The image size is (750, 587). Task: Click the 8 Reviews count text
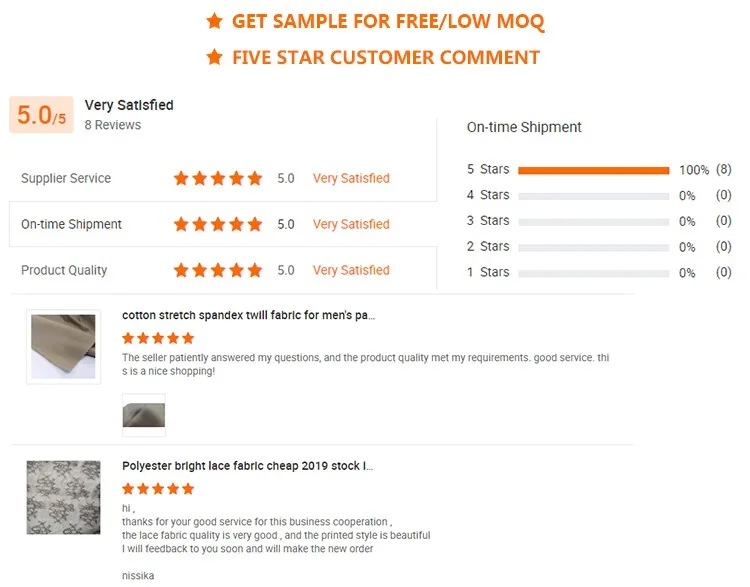pos(112,125)
